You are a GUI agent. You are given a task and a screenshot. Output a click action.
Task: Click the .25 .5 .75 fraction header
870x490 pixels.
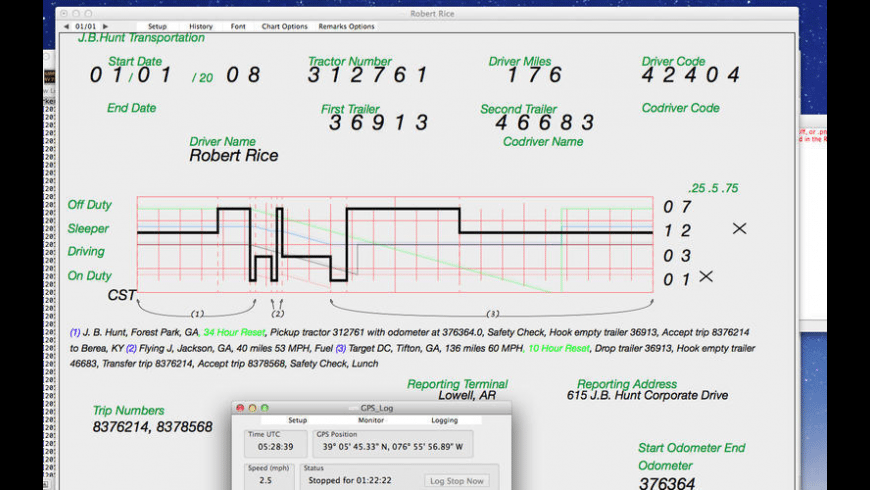pos(713,189)
